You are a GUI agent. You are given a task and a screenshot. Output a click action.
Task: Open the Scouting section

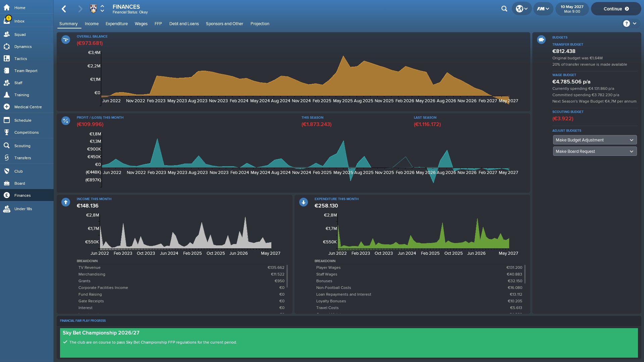click(x=22, y=146)
